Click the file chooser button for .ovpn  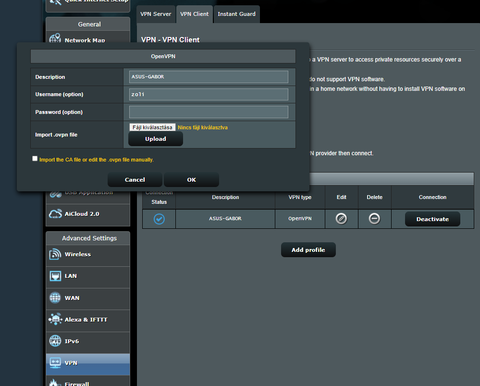coord(152,127)
